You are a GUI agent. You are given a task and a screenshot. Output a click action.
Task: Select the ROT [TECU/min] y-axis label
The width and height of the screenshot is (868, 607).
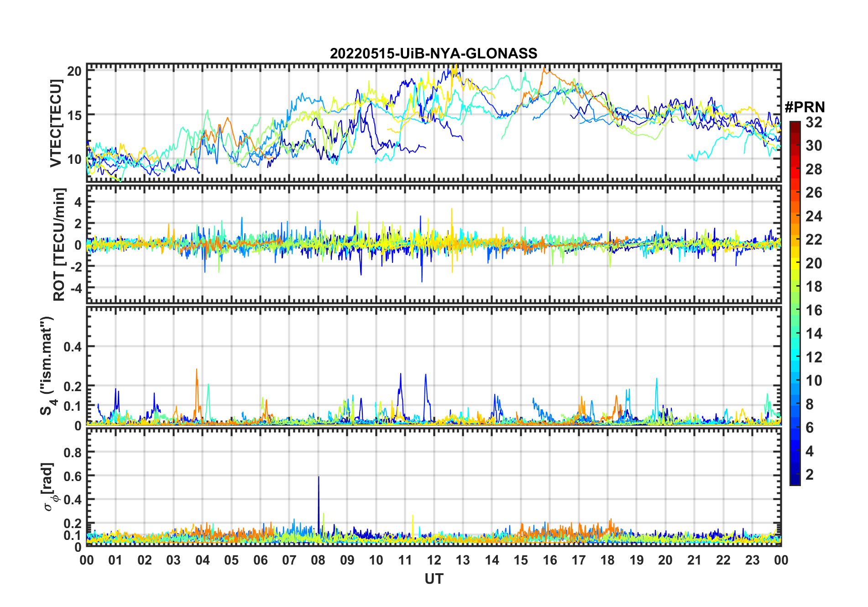point(59,244)
